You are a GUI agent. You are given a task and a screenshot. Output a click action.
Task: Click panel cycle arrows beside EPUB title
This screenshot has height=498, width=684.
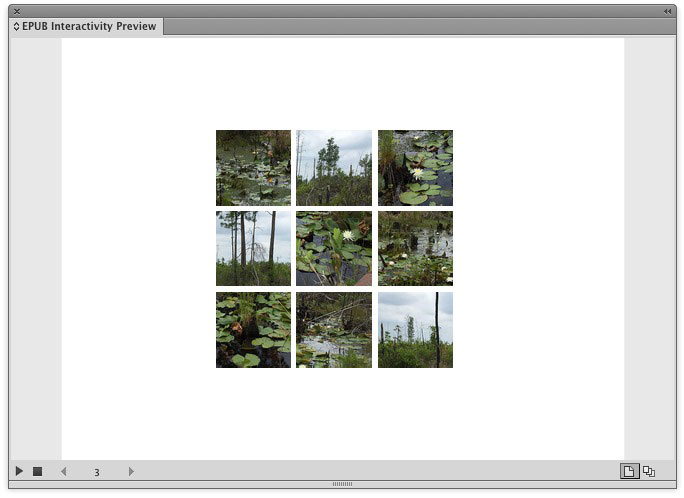(x=16, y=27)
